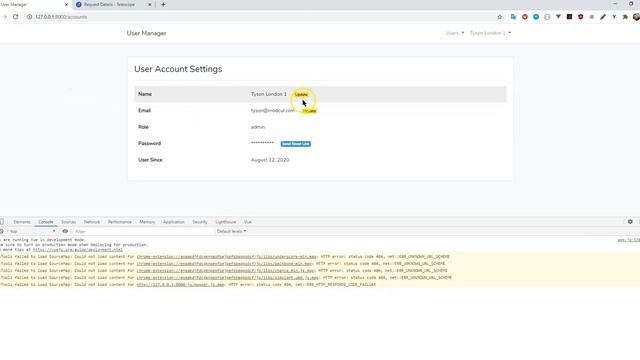The width and height of the screenshot is (640, 360).
Task: Reload the page with the refresh icon
Action: (16, 17)
